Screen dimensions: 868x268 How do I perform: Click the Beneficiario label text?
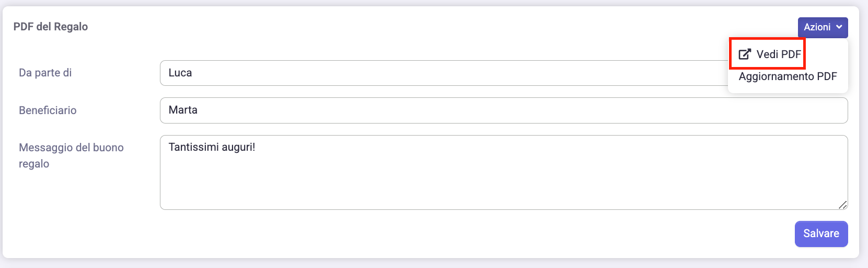(48, 110)
